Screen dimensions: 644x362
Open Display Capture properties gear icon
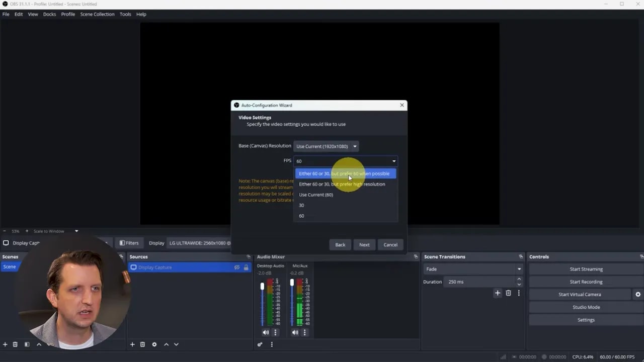(x=154, y=344)
